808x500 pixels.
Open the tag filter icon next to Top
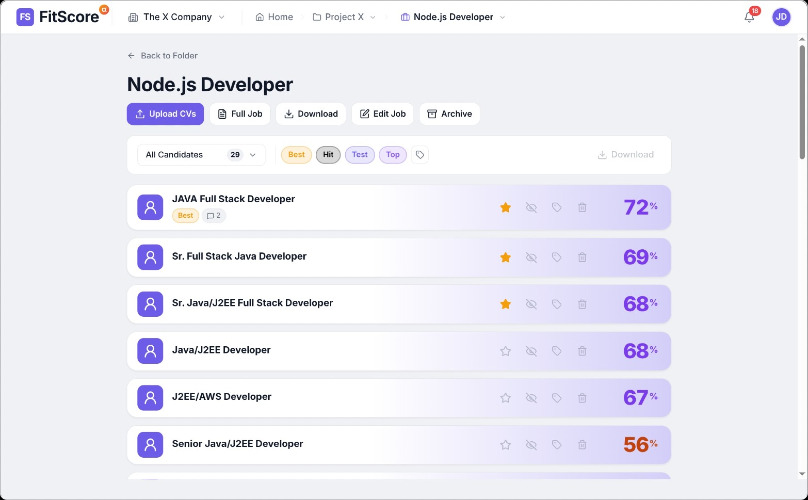(420, 155)
